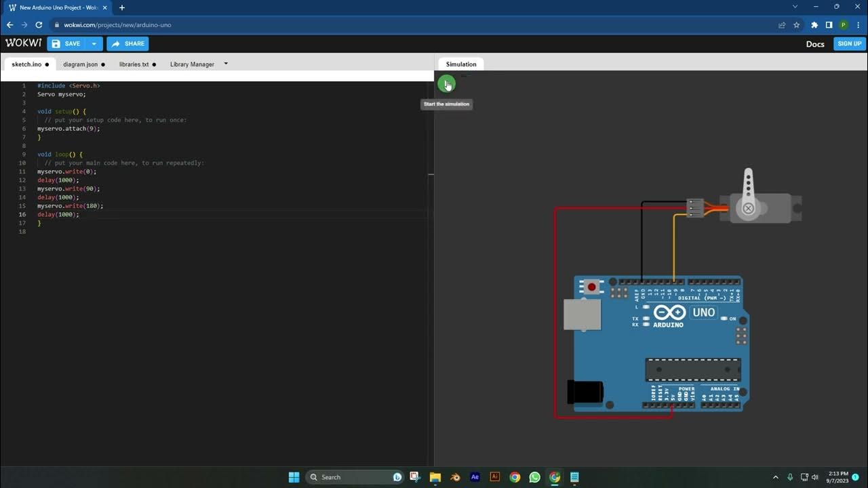The height and width of the screenshot is (488, 868).
Task: Click code line 'myservo.write(0);'
Action: 67,171
